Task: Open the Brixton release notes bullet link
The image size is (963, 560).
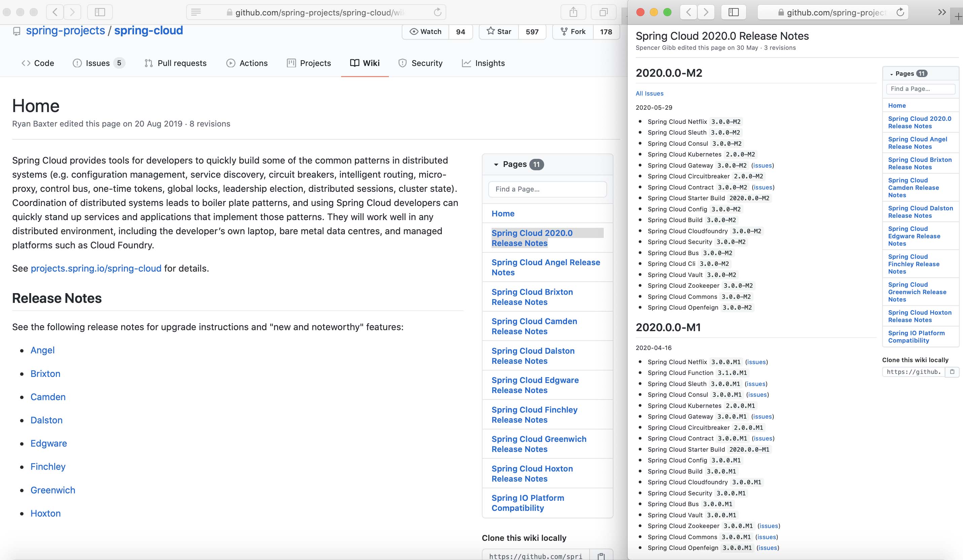Action: (x=45, y=374)
